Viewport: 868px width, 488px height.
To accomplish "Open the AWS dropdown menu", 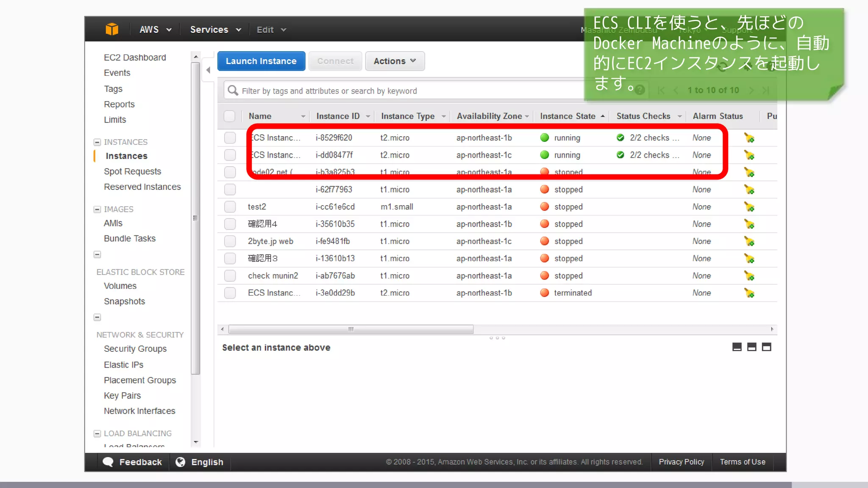I will point(156,30).
